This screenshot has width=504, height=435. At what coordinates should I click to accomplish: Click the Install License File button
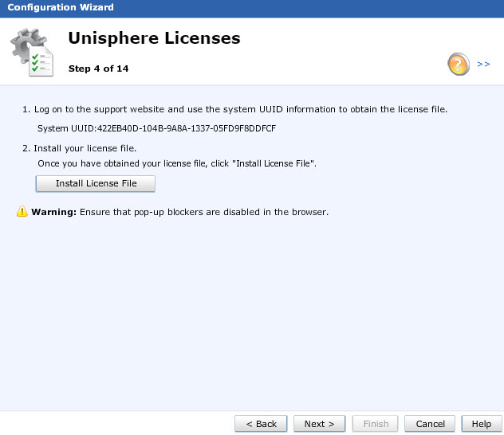point(96,183)
